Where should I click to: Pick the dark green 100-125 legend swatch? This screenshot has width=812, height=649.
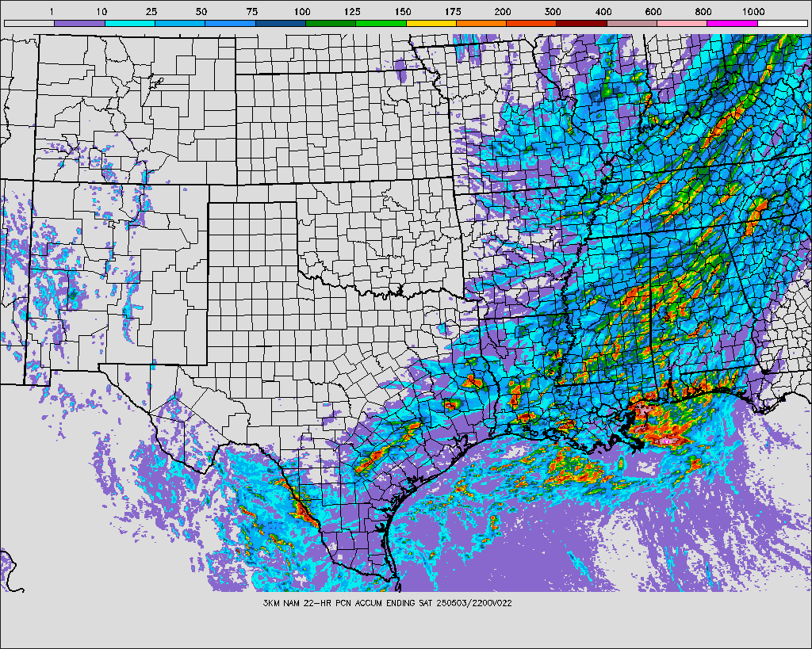[x=331, y=23]
